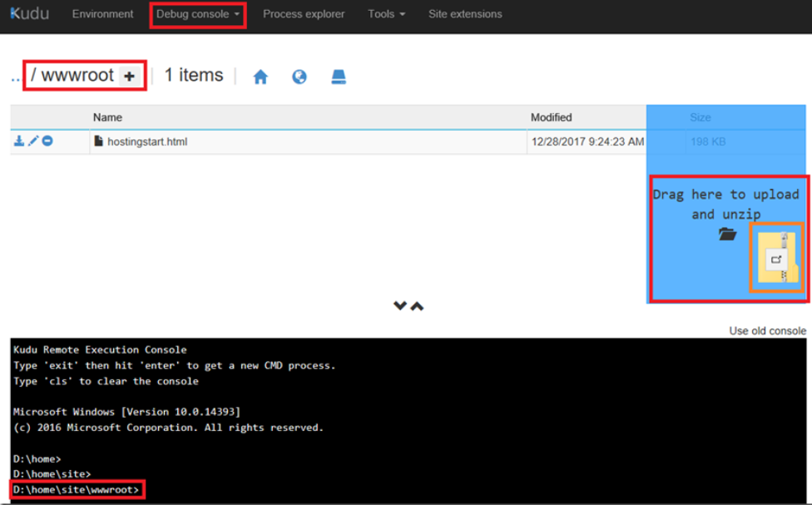This screenshot has height=505, width=812.
Task: Open the Environment page
Action: pyautogui.click(x=102, y=14)
